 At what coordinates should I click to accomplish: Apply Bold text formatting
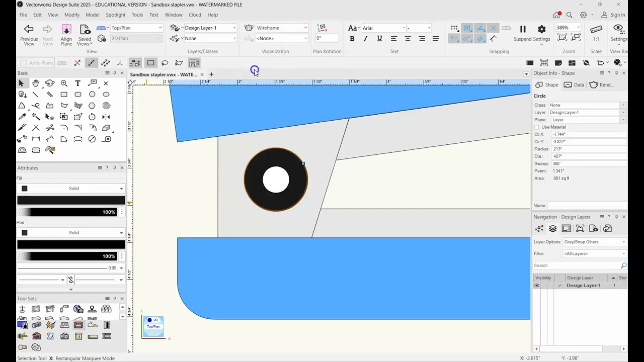coord(352,39)
